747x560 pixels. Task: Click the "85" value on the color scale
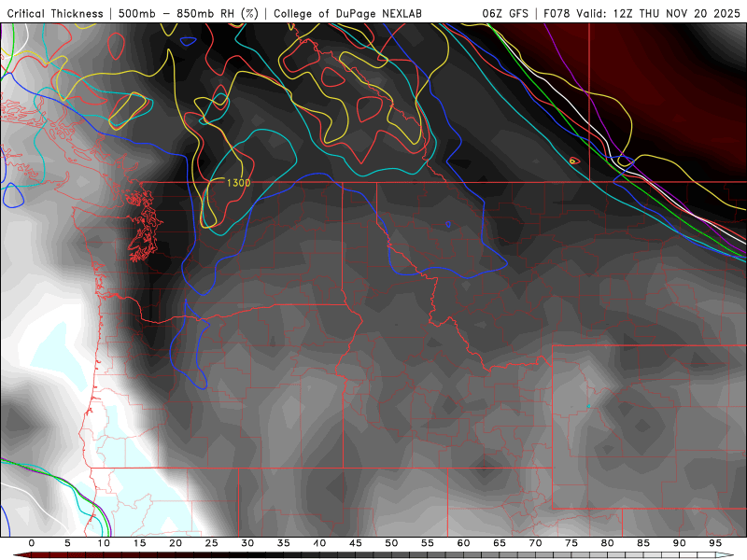(643, 543)
